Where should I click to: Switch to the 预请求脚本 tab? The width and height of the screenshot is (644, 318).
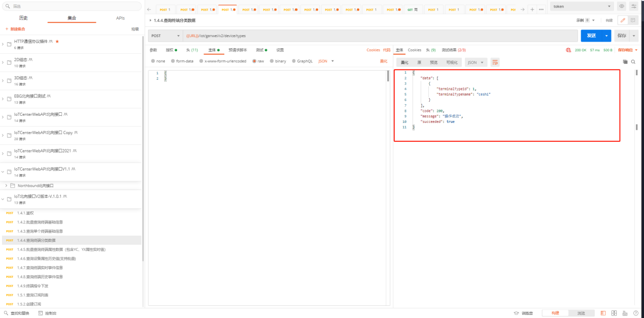coord(238,50)
